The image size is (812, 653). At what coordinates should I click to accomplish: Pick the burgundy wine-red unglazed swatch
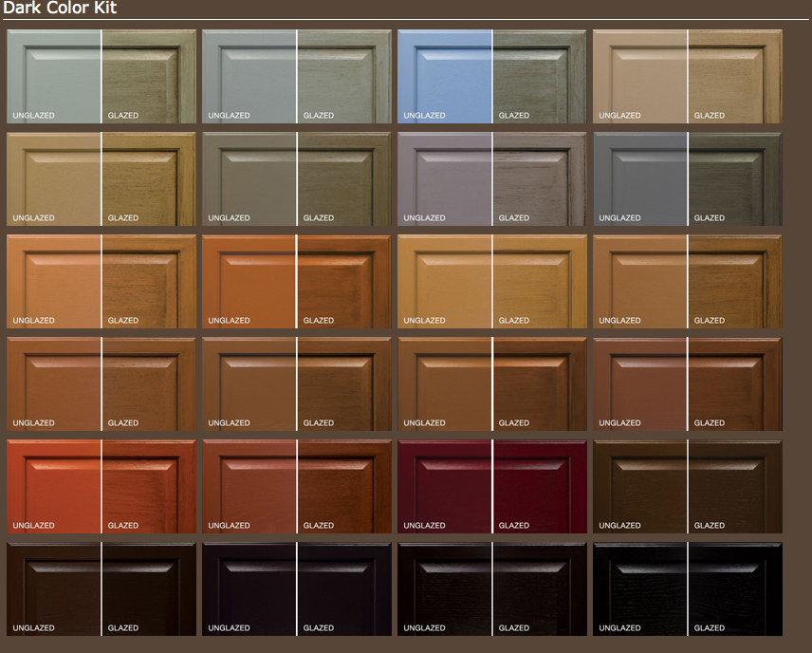(x=444, y=486)
